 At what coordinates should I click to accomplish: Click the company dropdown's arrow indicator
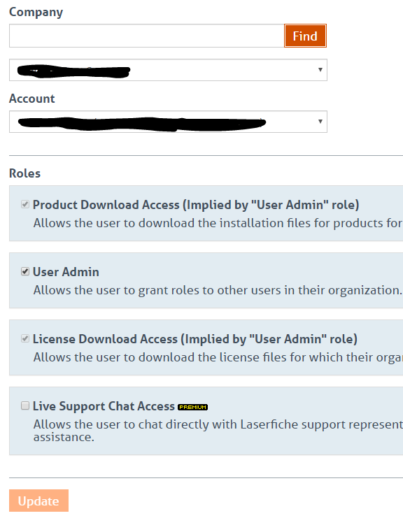tap(320, 69)
